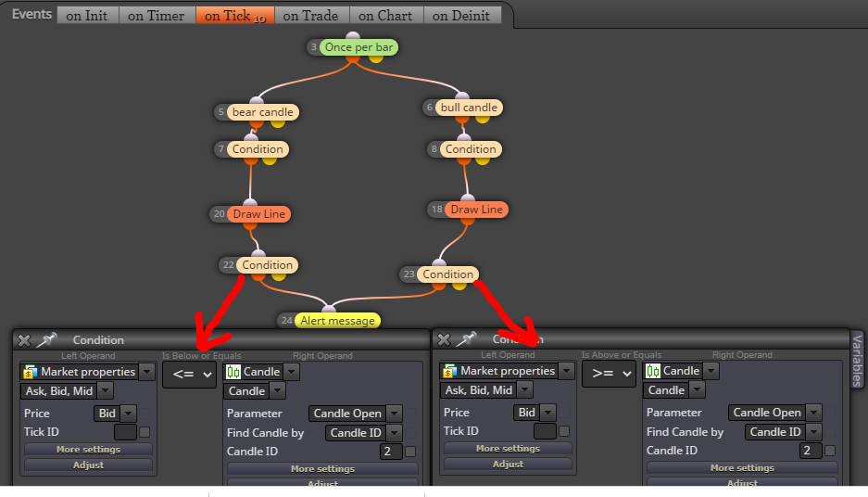Click yellow output connector of Condition 8
Screen dimensions: 868x497
(482, 159)
